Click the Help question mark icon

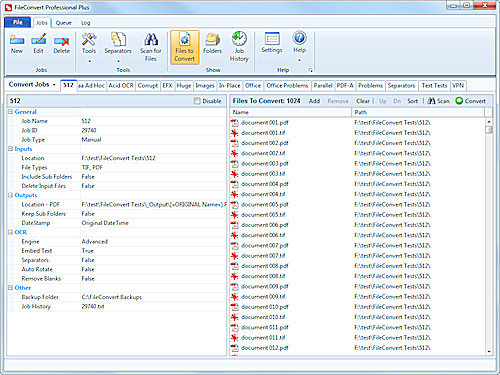point(299,38)
